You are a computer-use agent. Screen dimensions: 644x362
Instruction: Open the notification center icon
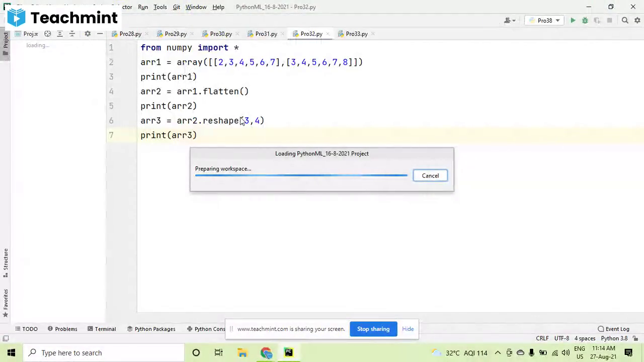(628, 353)
